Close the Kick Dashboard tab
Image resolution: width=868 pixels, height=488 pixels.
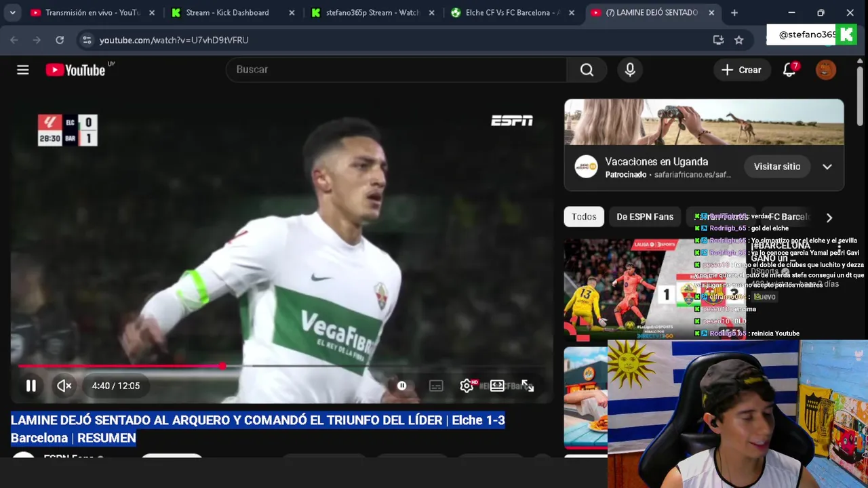tap(292, 12)
